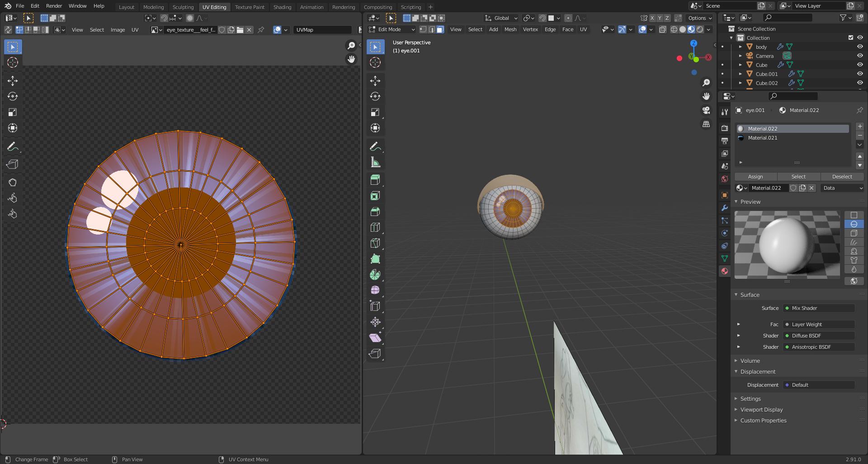Select the Measure tool in the 3D viewport

point(375,162)
